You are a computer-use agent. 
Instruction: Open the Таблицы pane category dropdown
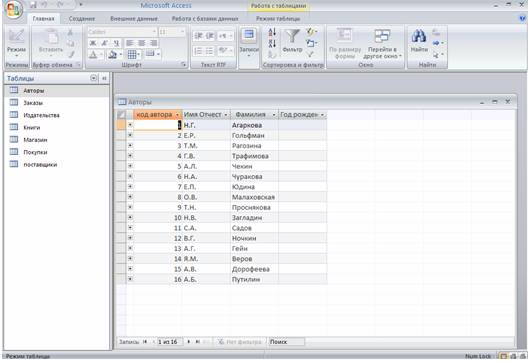[93, 78]
